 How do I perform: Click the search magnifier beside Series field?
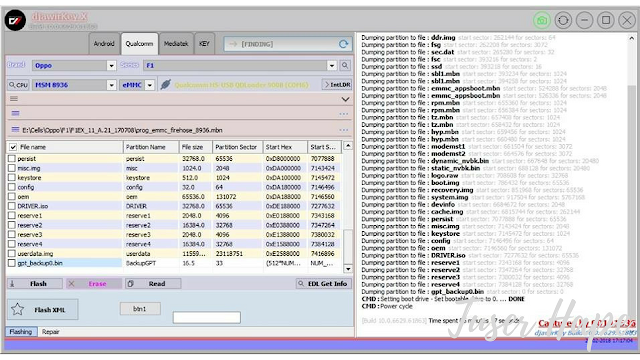click(345, 65)
